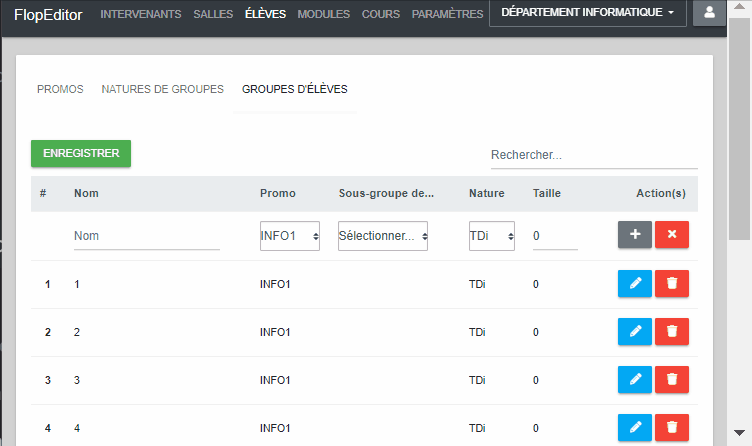Image resolution: width=752 pixels, height=446 pixels.
Task: Edit group row 2 with pencil icon
Action: pos(634,331)
